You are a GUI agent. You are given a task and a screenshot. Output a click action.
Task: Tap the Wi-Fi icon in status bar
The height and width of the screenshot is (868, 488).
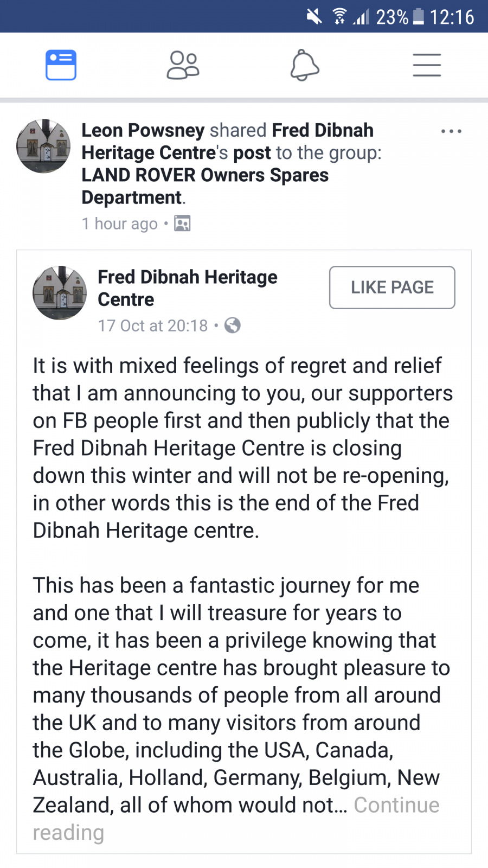pyautogui.click(x=339, y=17)
